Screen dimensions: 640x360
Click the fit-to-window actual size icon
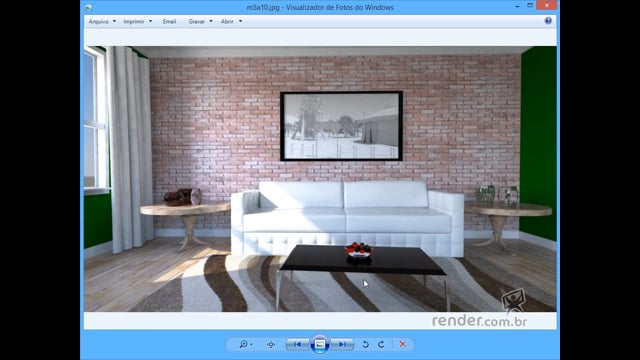tap(271, 344)
